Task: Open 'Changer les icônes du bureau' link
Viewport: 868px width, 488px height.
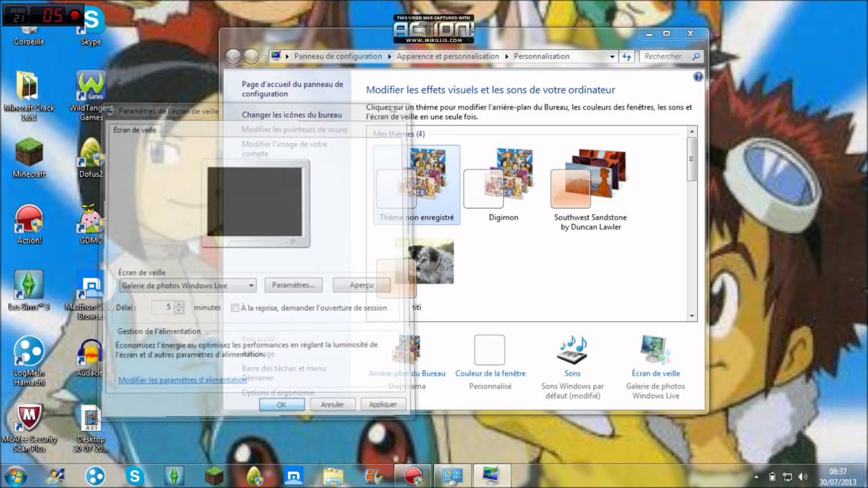Action: pos(292,115)
